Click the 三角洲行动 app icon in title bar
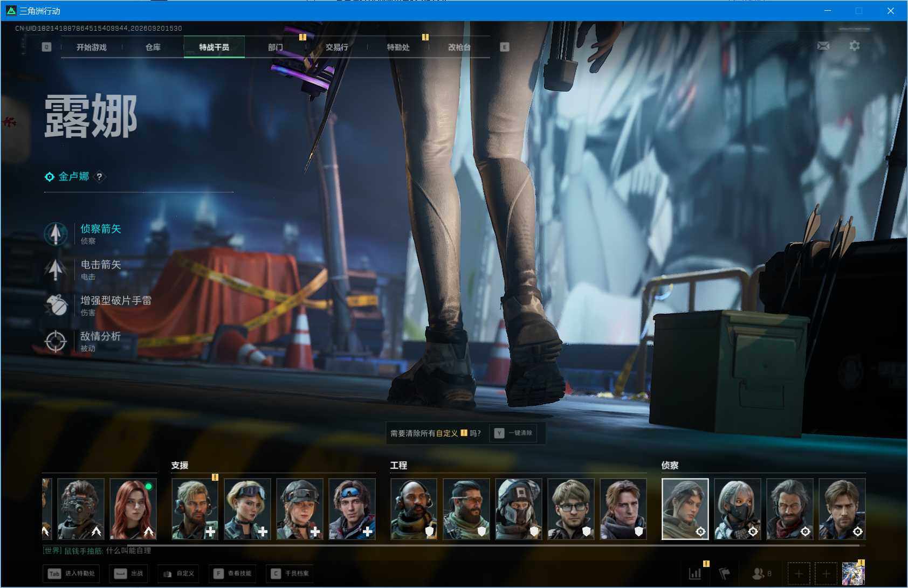Screen dimensions: 908x588 click(11, 11)
